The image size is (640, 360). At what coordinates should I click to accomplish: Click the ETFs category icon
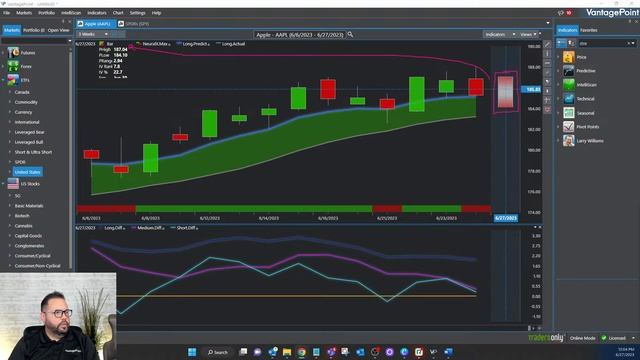13,80
